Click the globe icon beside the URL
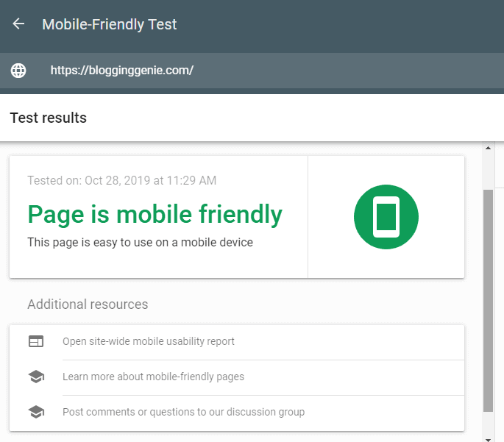Image resolution: width=504 pixels, height=442 pixels. 18,71
